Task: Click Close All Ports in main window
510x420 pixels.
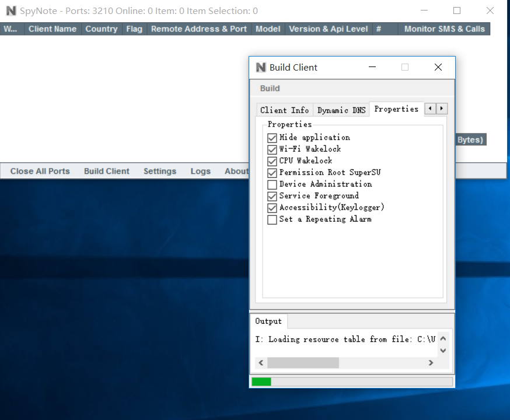Action: (x=40, y=171)
